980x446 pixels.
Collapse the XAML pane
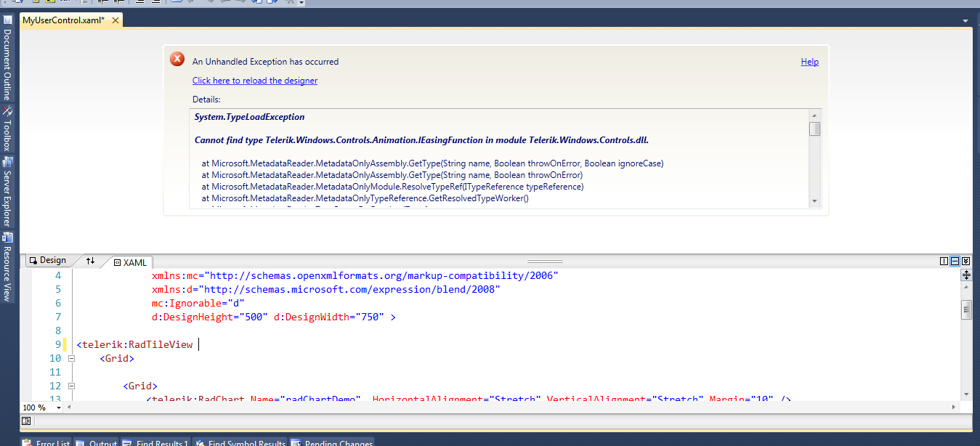(965, 261)
